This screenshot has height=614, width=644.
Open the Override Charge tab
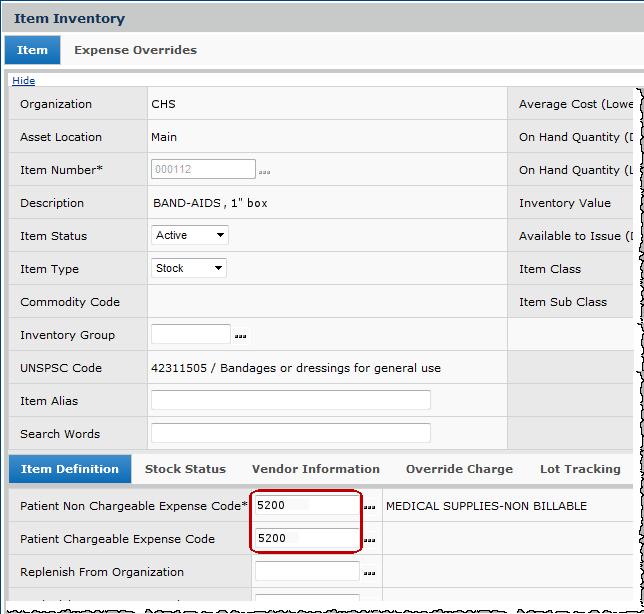(x=459, y=469)
